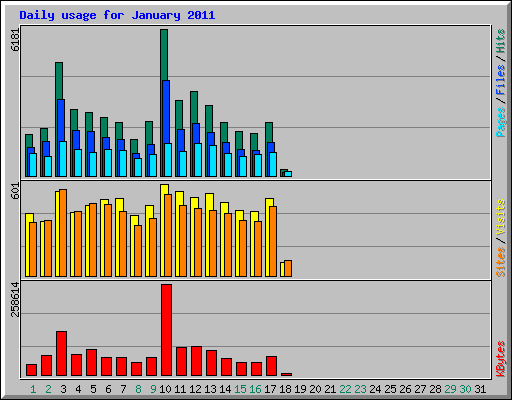Click day 23 on the x-axis

tap(360, 389)
